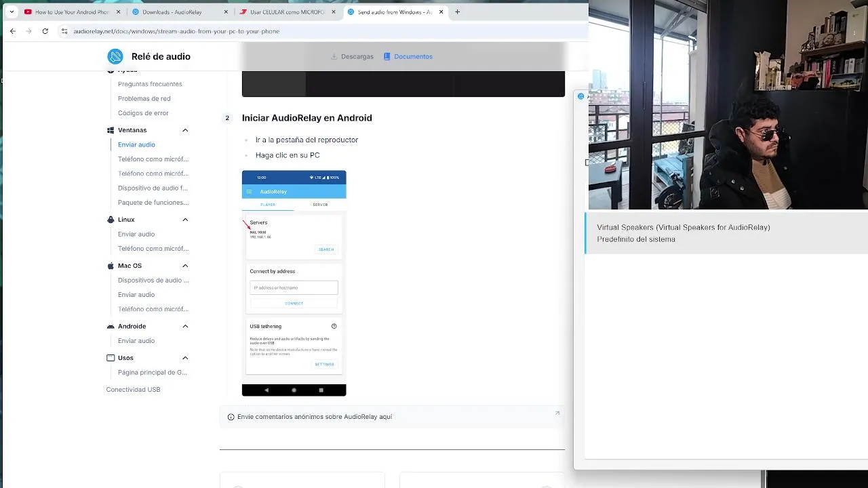Screen dimensions: 868x488
Task: Collapse the Mac OS section chevron
Action: pos(185,266)
